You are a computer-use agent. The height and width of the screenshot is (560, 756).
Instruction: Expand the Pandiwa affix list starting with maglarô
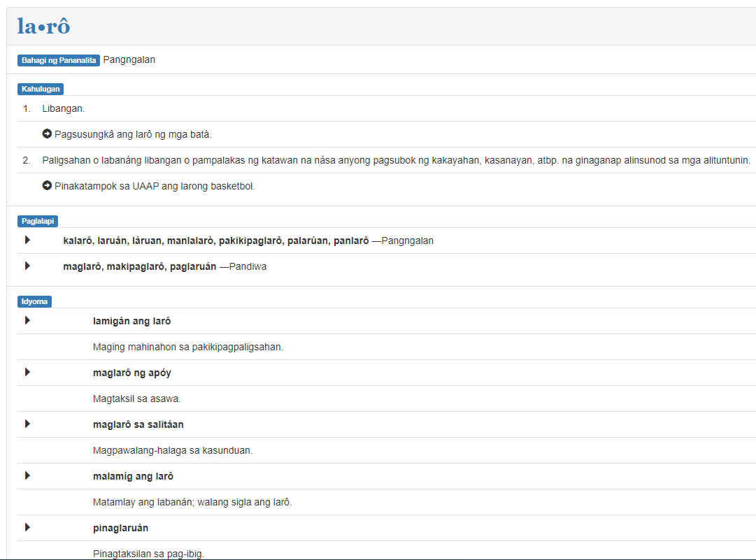point(28,266)
